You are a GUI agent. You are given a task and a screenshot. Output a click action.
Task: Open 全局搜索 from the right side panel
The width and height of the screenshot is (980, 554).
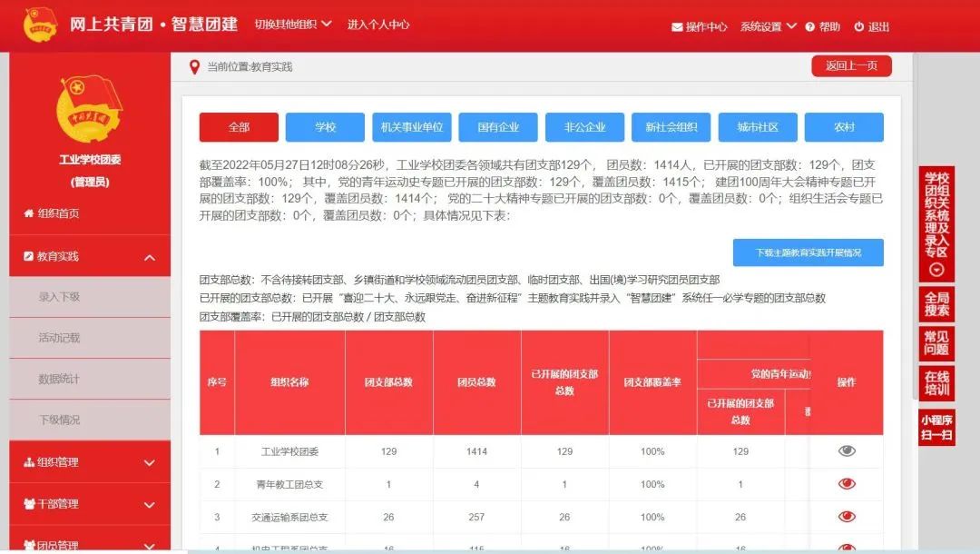pyautogui.click(x=936, y=304)
